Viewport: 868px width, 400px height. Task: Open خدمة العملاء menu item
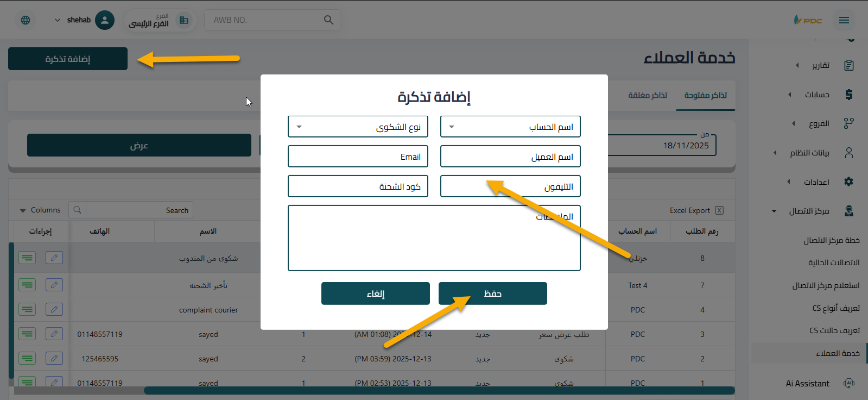tap(838, 353)
